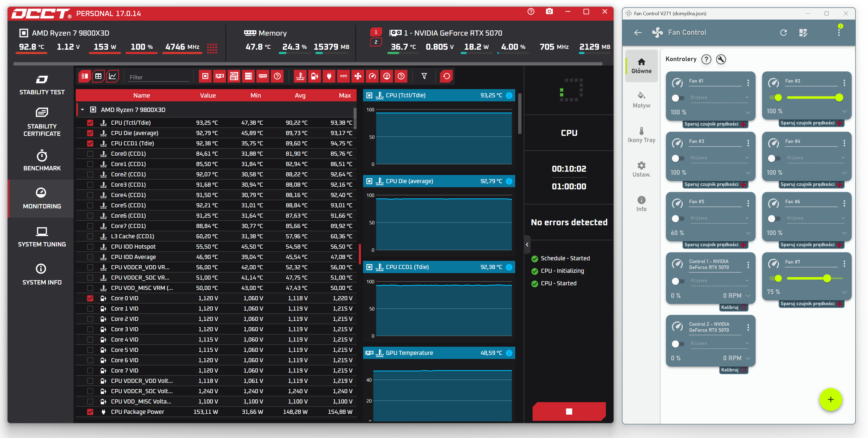Viewport: 868px width, 438px height.
Task: Open OCCT help from the title bar
Action: tap(531, 12)
